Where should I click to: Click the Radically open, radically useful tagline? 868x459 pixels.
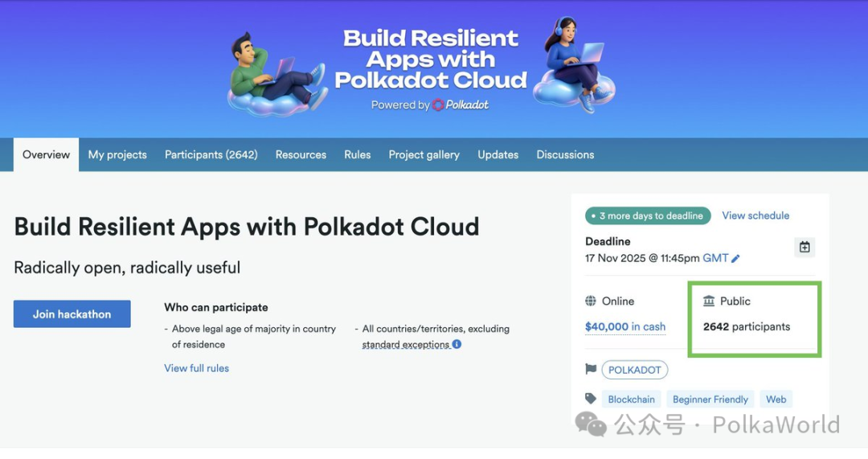127,268
